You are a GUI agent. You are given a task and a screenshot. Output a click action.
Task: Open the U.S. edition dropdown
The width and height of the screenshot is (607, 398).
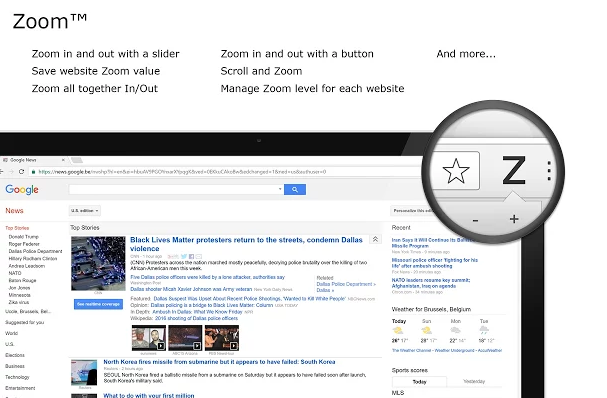pyautogui.click(x=84, y=211)
